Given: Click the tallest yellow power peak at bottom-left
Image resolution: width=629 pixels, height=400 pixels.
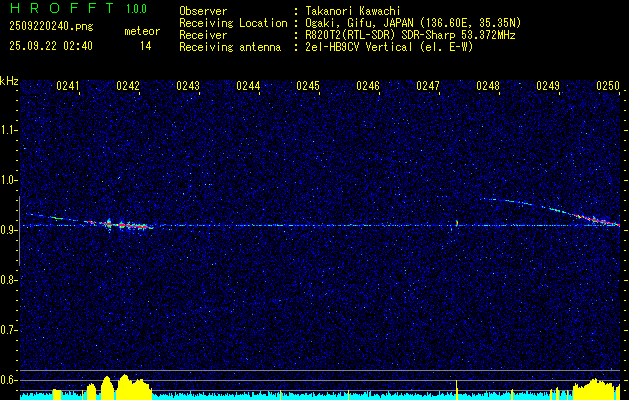Looking at the screenshot, I should click(x=124, y=386).
